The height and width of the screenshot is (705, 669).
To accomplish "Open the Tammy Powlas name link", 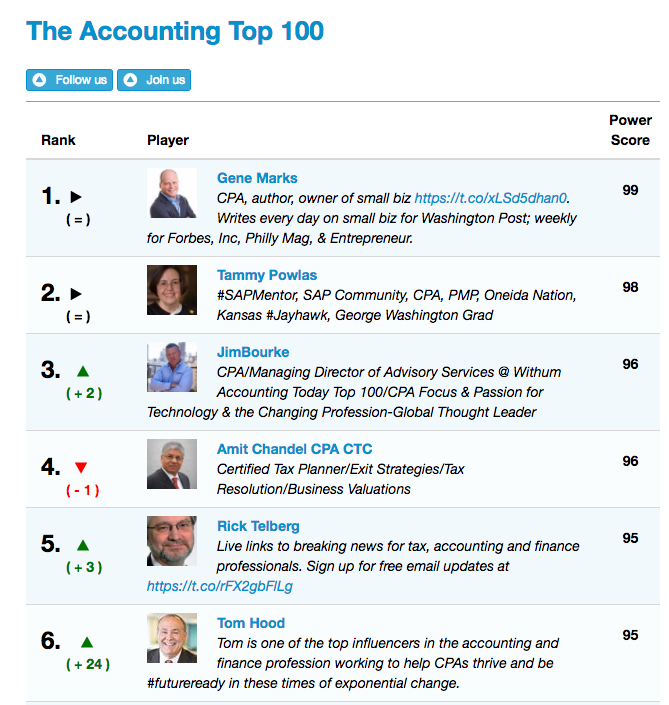I will (x=267, y=275).
